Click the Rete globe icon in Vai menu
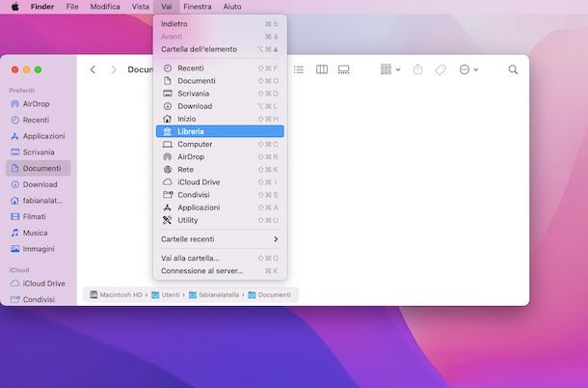Viewport: 588px width, 388px height. (168, 170)
